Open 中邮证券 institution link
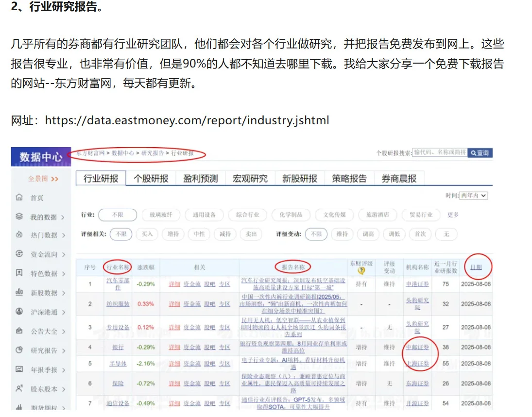532x417 pixels. pos(417,347)
